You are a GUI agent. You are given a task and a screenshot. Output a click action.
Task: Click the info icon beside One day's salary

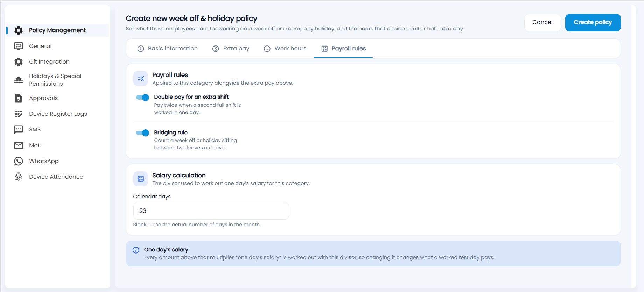click(x=136, y=250)
